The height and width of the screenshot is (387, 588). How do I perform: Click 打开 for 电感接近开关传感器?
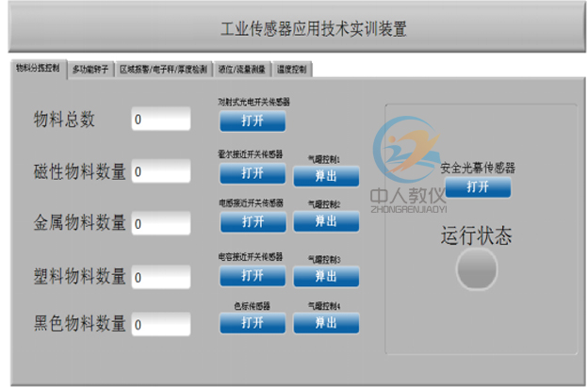252,222
